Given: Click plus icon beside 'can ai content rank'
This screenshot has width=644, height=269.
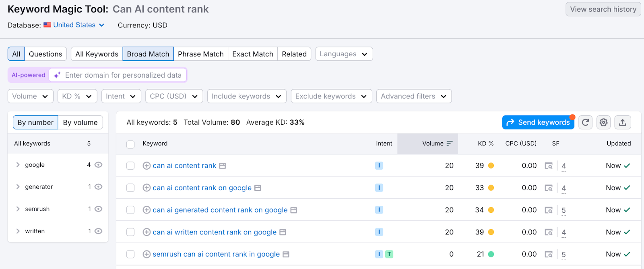Looking at the screenshot, I should click(147, 166).
